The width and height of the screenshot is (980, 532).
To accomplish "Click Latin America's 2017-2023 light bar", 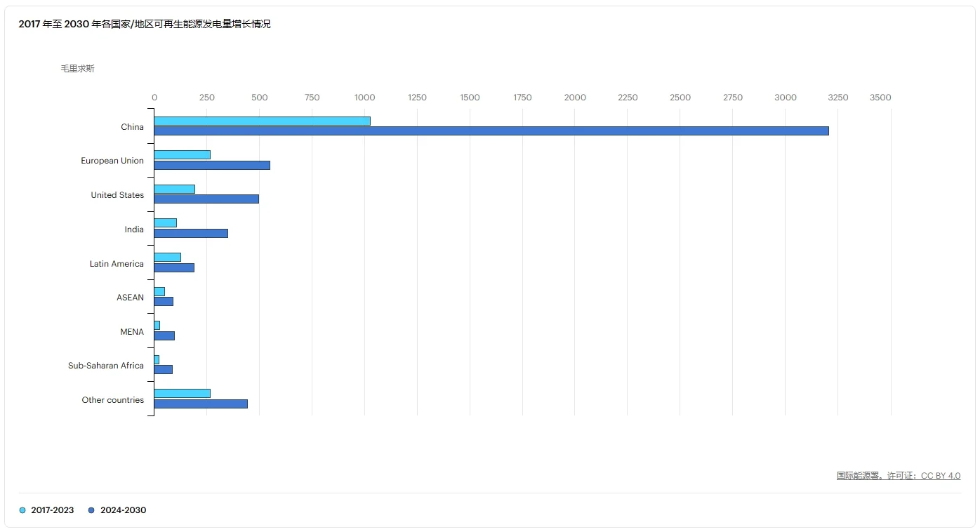I will pyautogui.click(x=168, y=257).
